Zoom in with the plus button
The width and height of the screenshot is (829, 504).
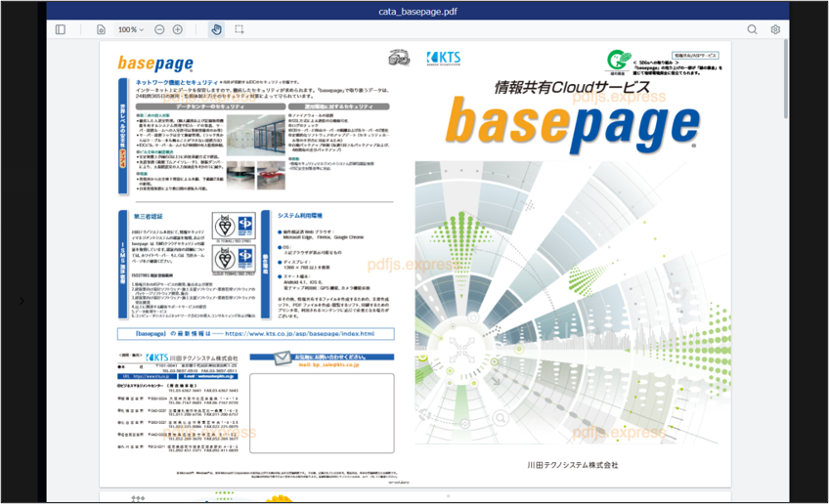point(178,29)
